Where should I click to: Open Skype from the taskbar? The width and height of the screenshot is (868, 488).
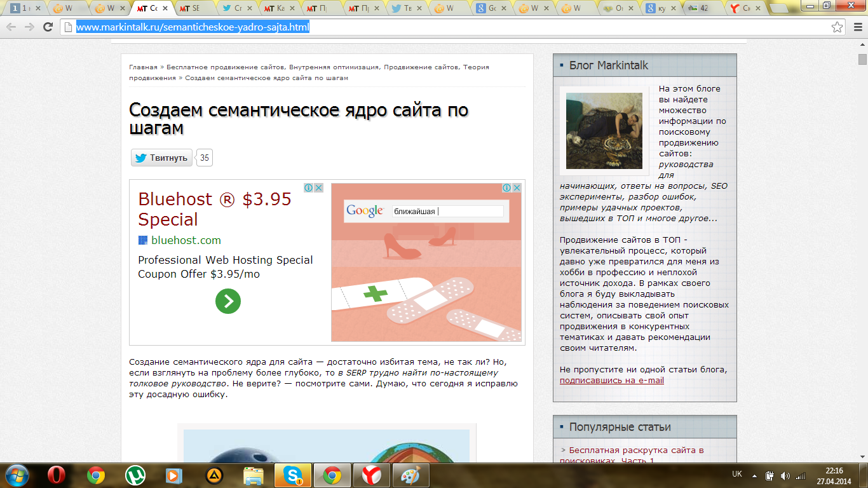coord(293,475)
